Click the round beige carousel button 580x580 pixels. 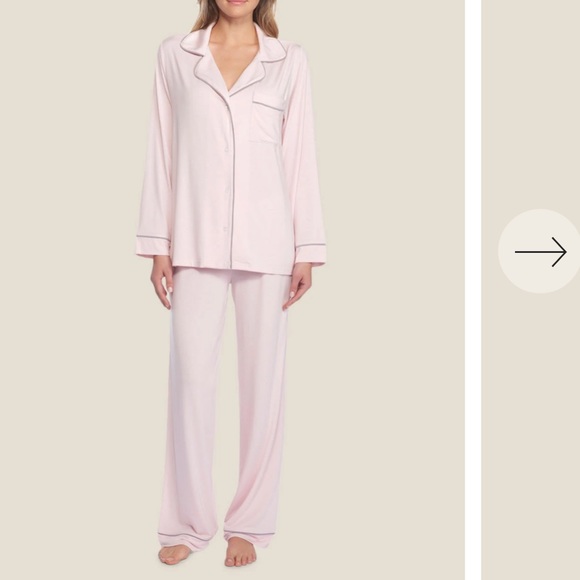click(x=539, y=252)
